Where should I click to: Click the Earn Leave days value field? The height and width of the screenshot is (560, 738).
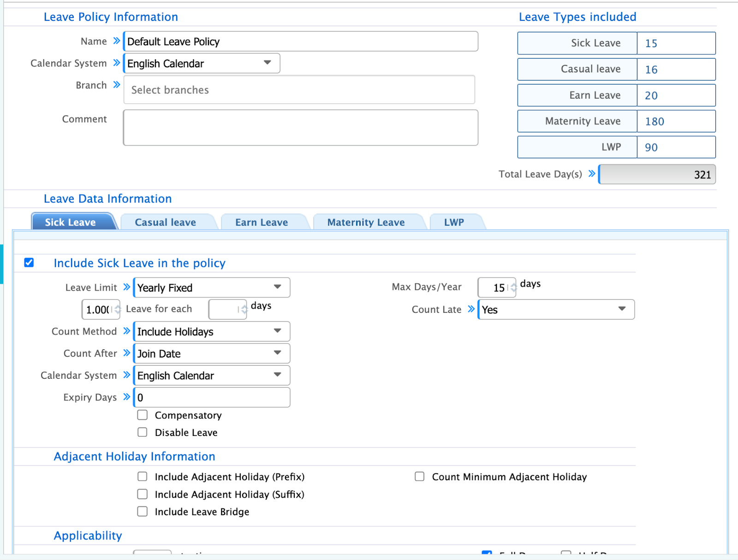[x=676, y=95]
